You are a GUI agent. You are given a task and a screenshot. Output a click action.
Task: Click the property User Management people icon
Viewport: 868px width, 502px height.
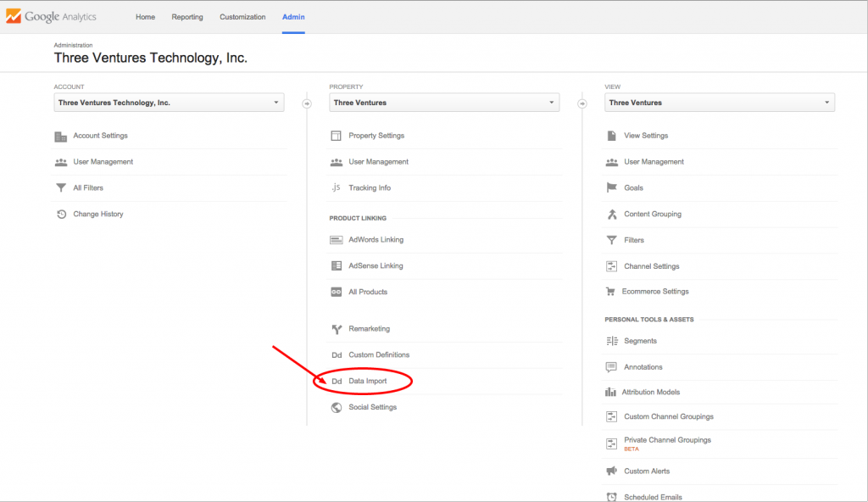(336, 162)
